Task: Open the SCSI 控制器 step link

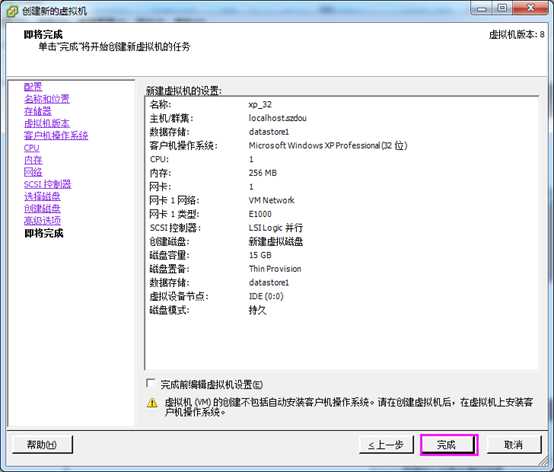Action: [x=47, y=184]
